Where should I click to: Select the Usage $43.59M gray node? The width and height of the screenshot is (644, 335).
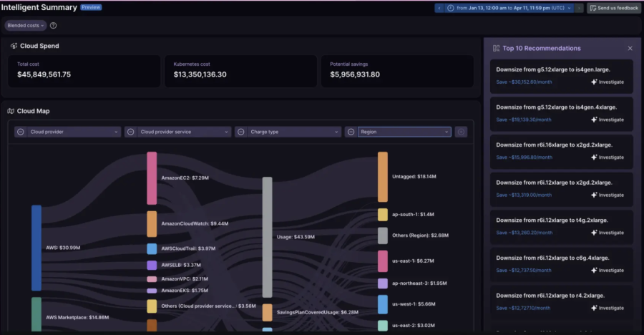(268, 237)
